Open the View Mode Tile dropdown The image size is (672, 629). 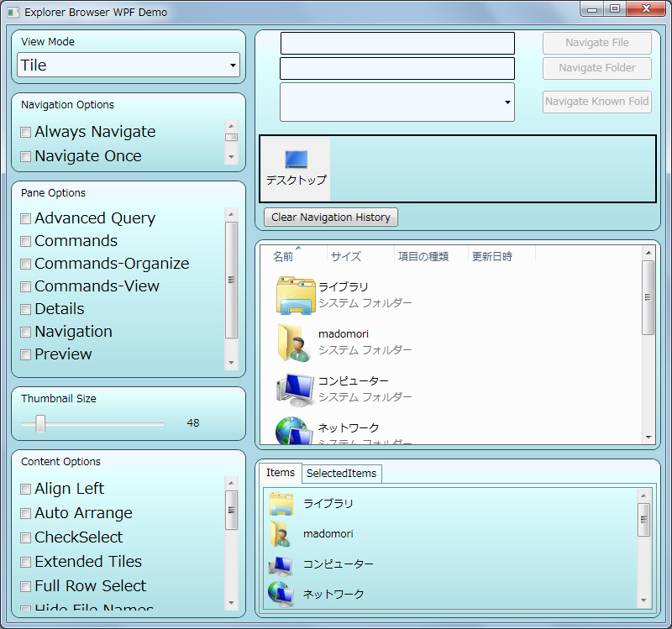[129, 66]
